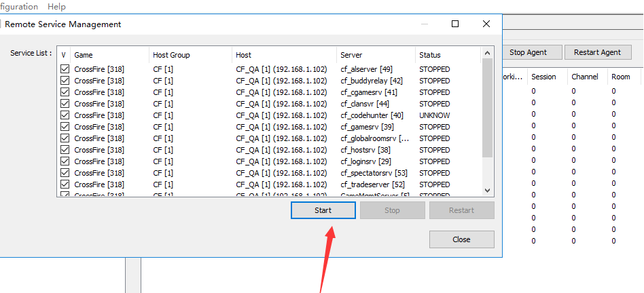Click the service list vertical scrollbar thumb
This screenshot has height=293, width=644.
click(488, 108)
